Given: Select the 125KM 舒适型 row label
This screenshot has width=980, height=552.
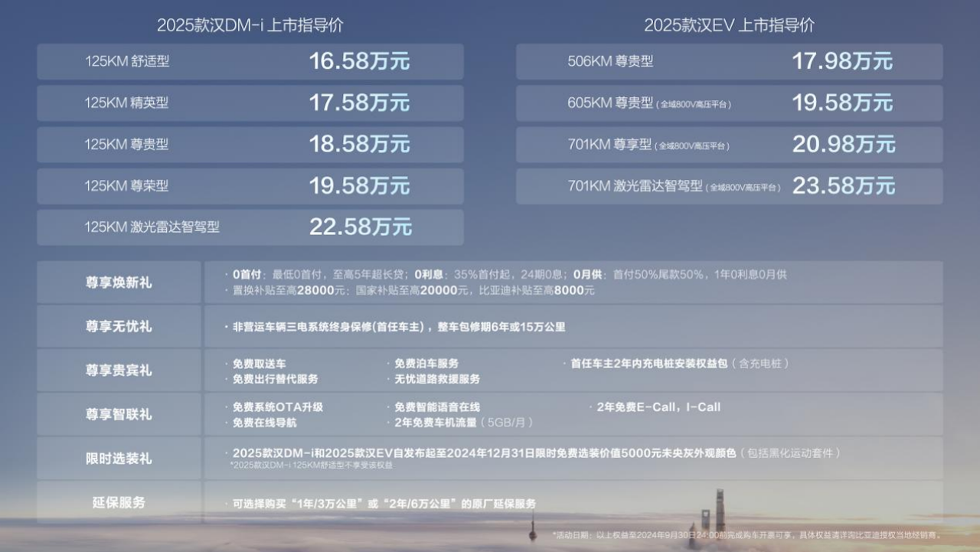Looking at the screenshot, I should coord(127,61).
